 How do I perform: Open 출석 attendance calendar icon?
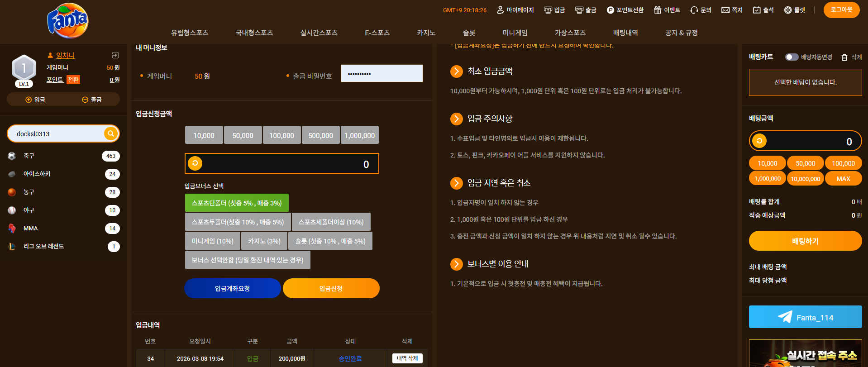click(x=757, y=10)
